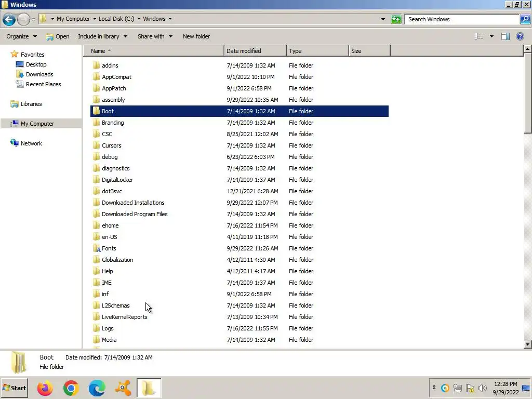Click the Libraries icon in sidebar
Image resolution: width=532 pixels, height=399 pixels.
14,104
